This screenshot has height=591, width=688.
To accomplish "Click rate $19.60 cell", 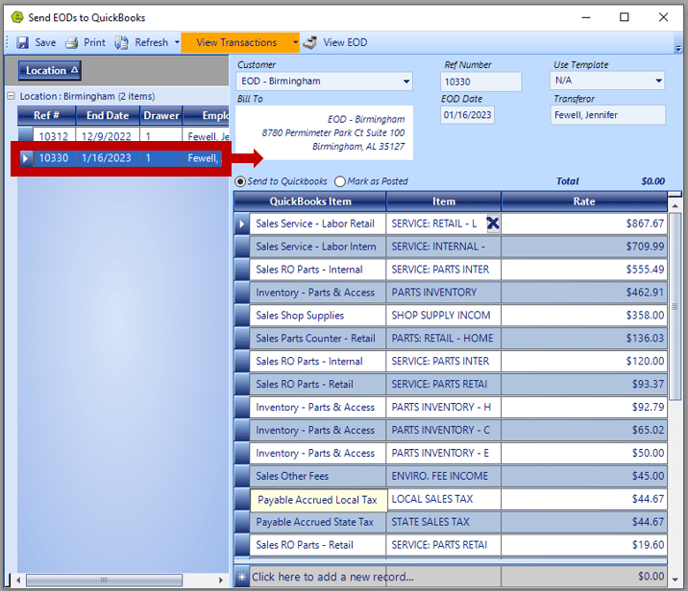I will tap(584, 544).
